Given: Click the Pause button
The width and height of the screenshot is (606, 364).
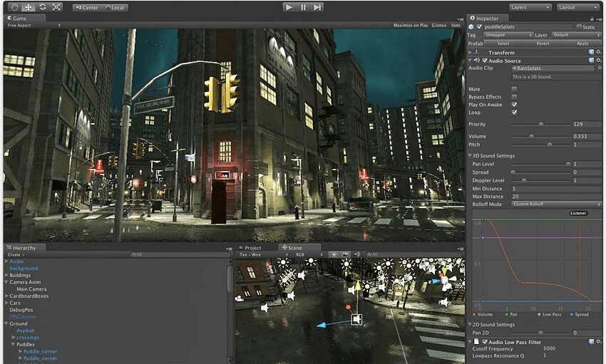Looking at the screenshot, I should (x=303, y=7).
